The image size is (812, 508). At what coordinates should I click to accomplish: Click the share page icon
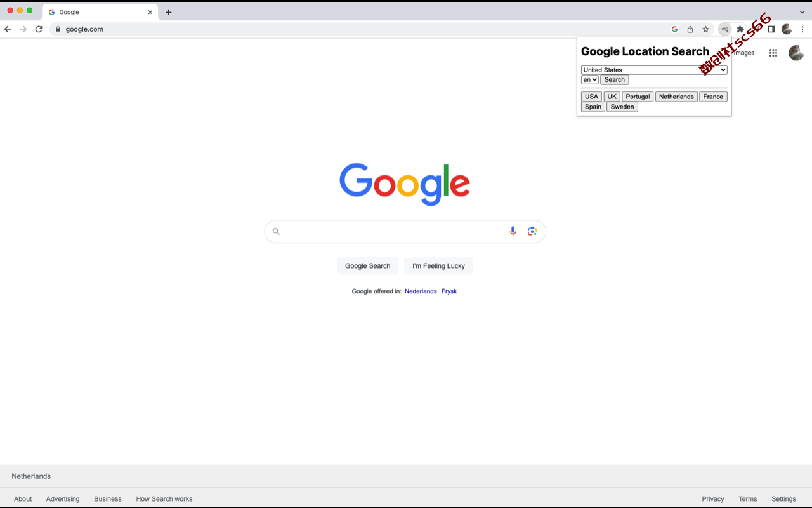(690, 29)
